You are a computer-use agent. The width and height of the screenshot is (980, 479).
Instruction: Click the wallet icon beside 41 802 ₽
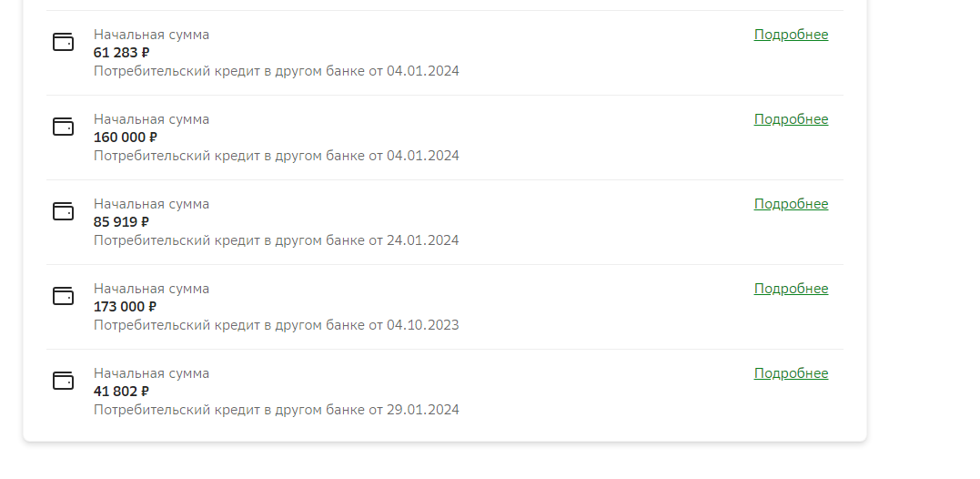point(63,381)
